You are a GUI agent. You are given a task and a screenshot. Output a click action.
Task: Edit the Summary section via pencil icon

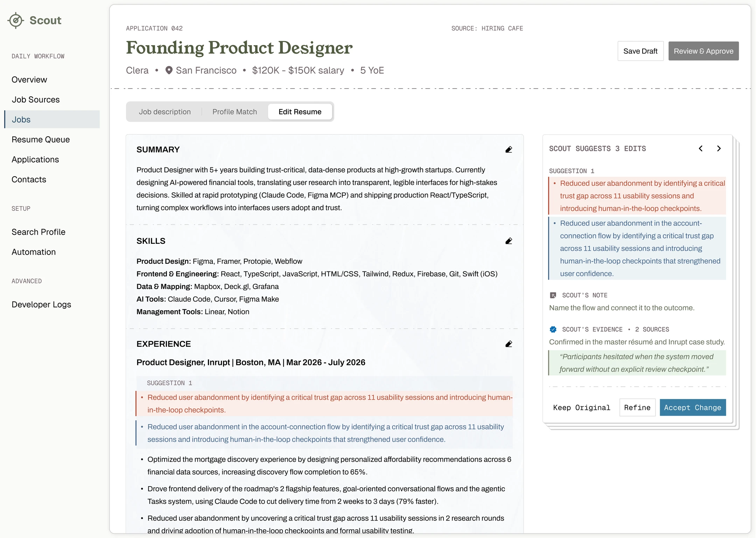pyautogui.click(x=509, y=150)
